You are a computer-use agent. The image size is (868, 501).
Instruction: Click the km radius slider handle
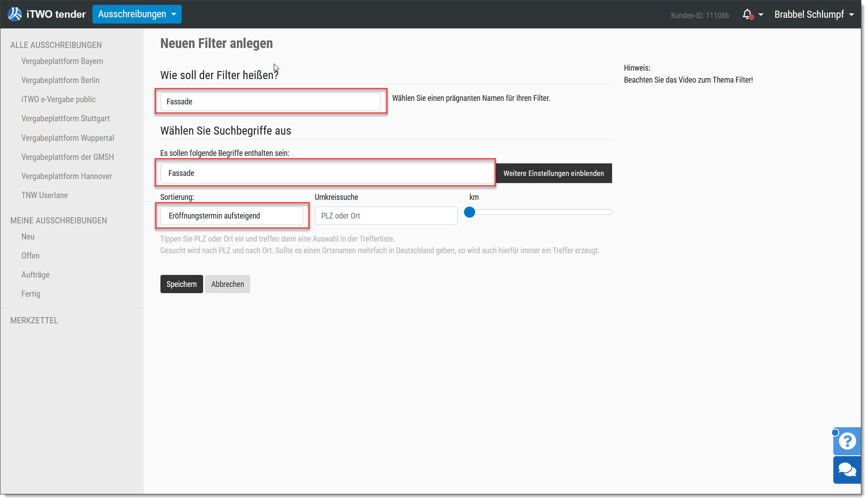pos(469,212)
